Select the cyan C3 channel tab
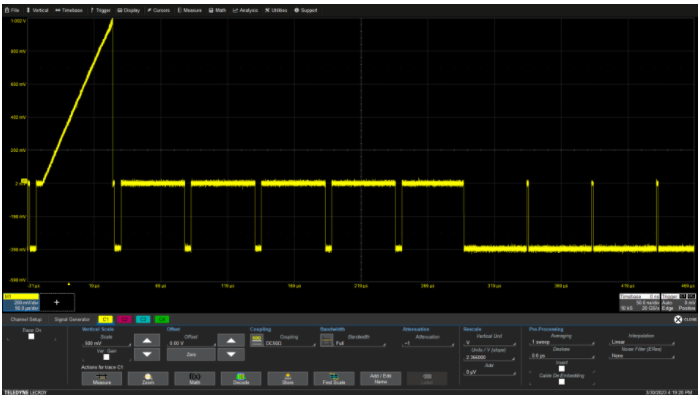700x400 pixels. pos(143,319)
